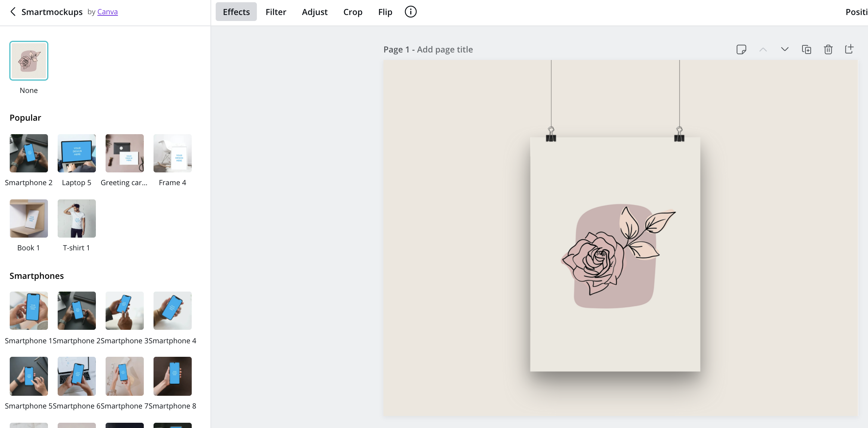Move page down with chevron arrow
Image resolution: width=868 pixels, height=428 pixels.
pyautogui.click(x=784, y=49)
